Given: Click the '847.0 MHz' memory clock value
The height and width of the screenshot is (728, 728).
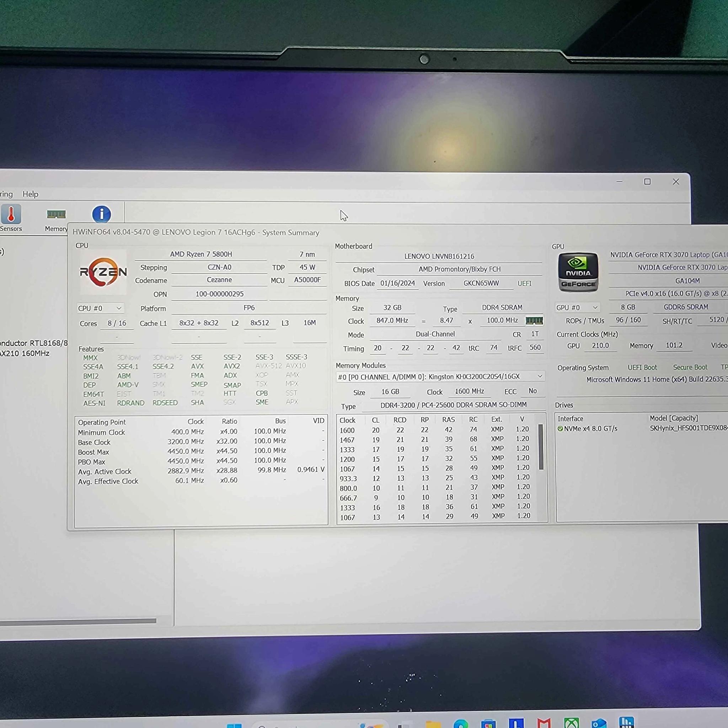Looking at the screenshot, I should click(x=392, y=320).
